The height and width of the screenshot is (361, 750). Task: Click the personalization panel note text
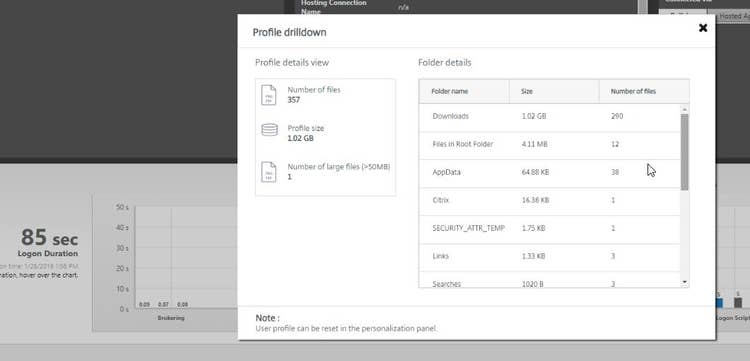coord(346,328)
